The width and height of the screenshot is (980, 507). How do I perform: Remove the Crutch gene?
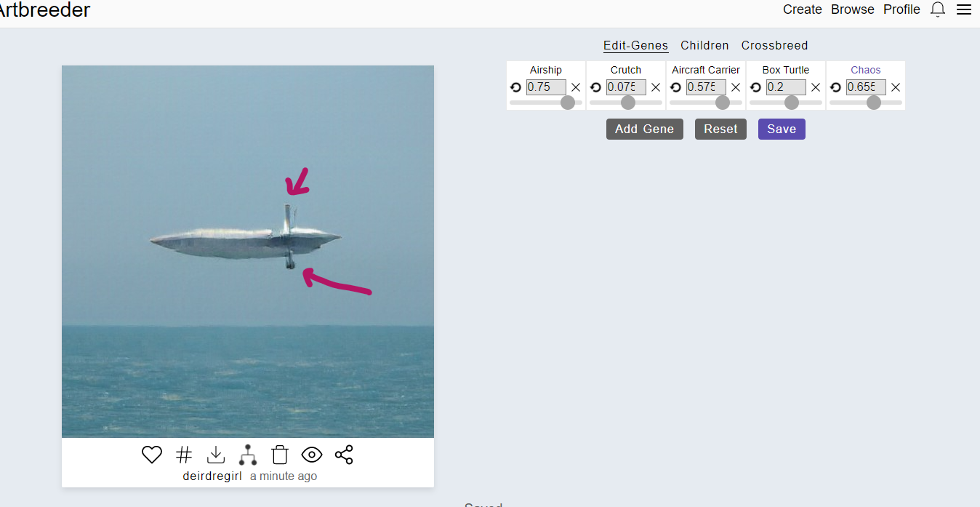pos(656,87)
